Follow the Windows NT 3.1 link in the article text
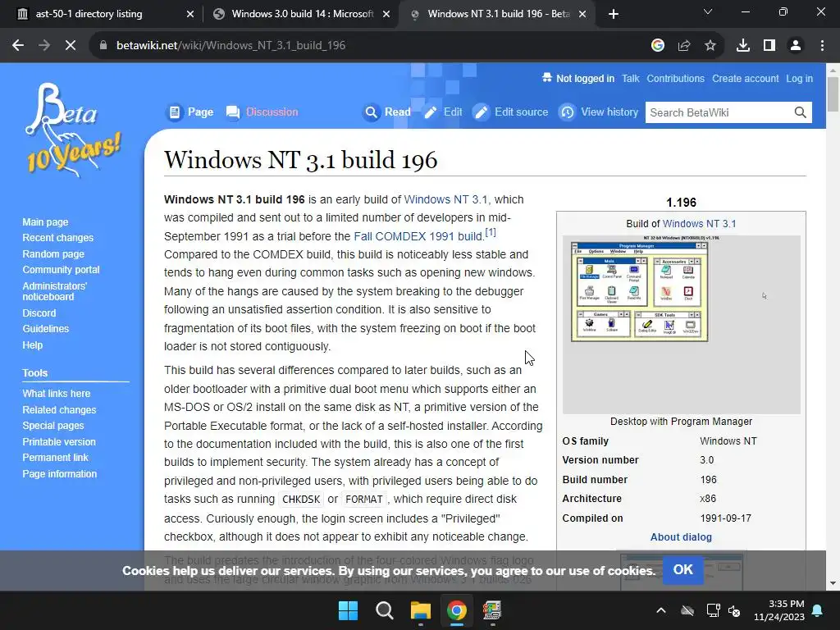 [x=445, y=199]
